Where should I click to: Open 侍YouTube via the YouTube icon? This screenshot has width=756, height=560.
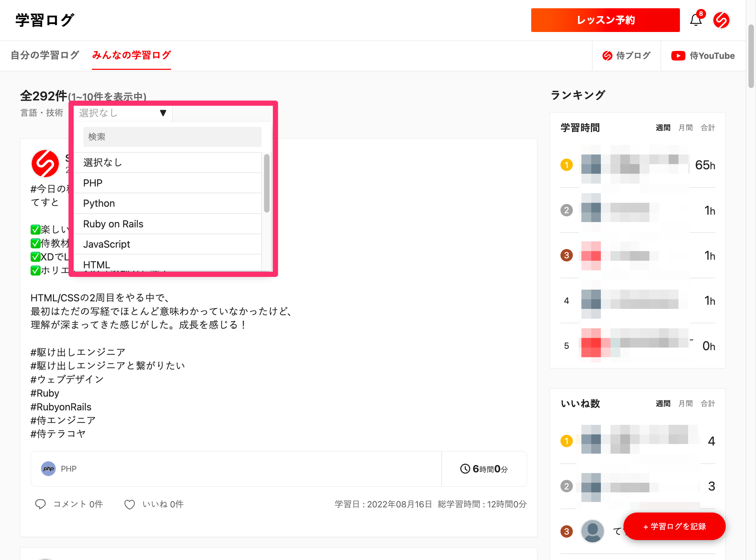tap(678, 56)
